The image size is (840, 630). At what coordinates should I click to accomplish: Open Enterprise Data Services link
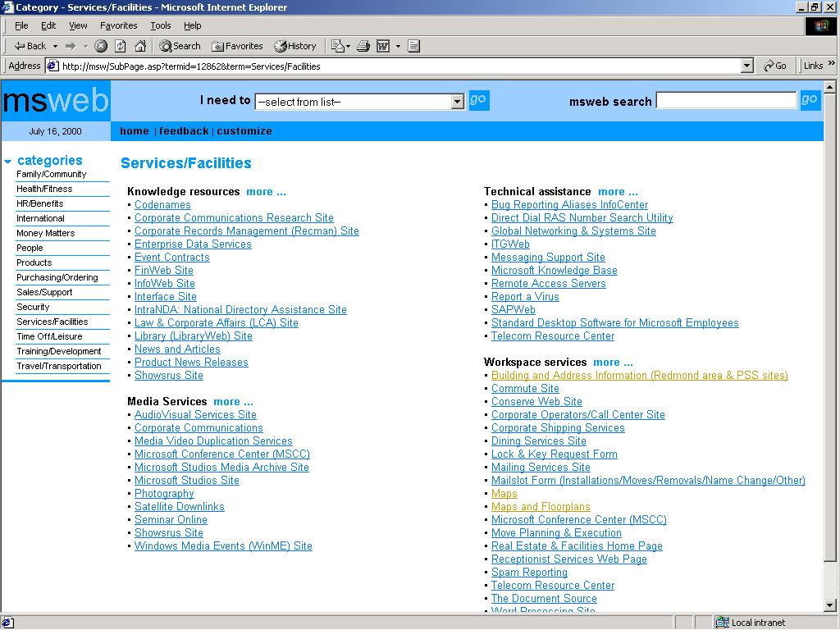pyautogui.click(x=193, y=244)
